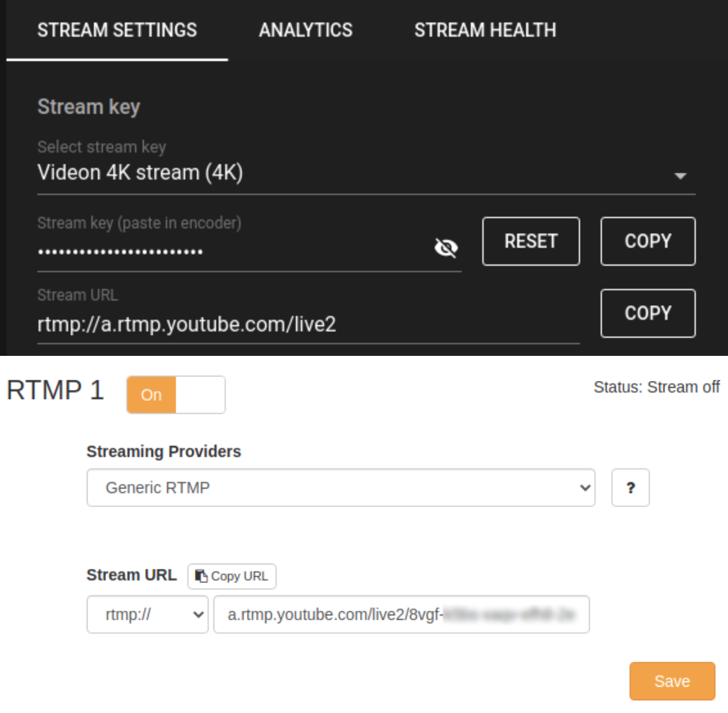Check the Status: Stream off indicator
This screenshot has height=713, width=728.
click(657, 387)
